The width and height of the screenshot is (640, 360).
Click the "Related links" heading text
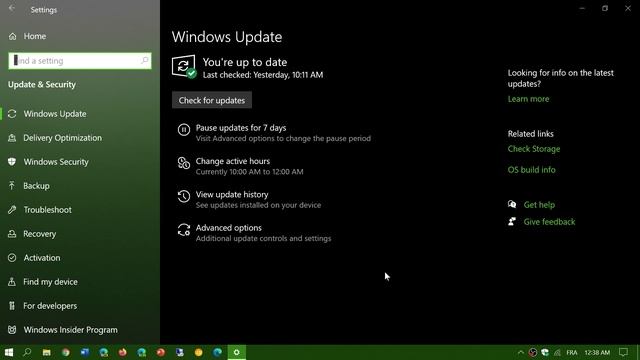pos(531,134)
